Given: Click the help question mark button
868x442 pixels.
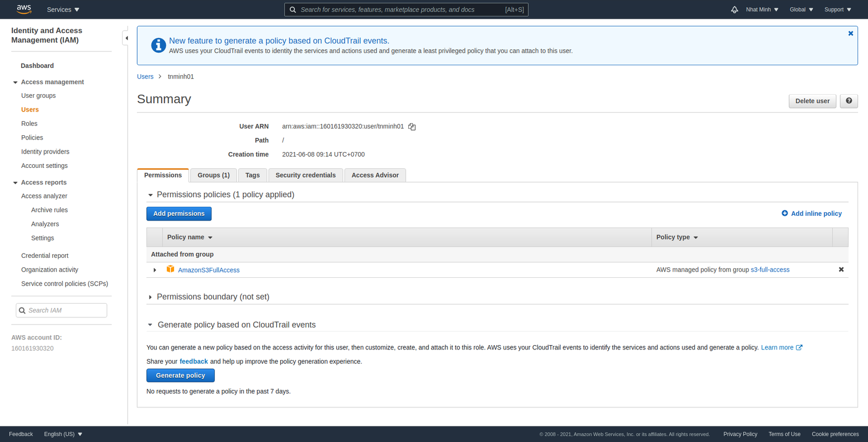Looking at the screenshot, I should [x=849, y=101].
